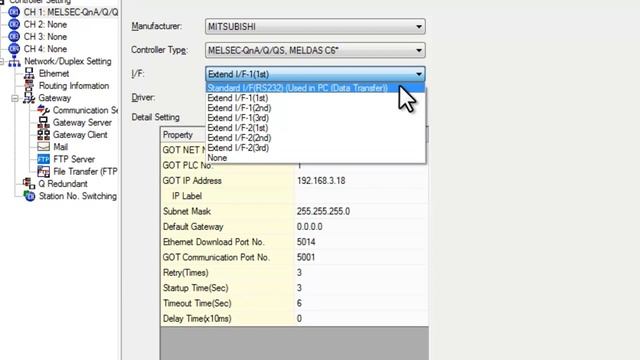
Task: Edit Delay Time(x10ms) value 0
Action: 361,318
